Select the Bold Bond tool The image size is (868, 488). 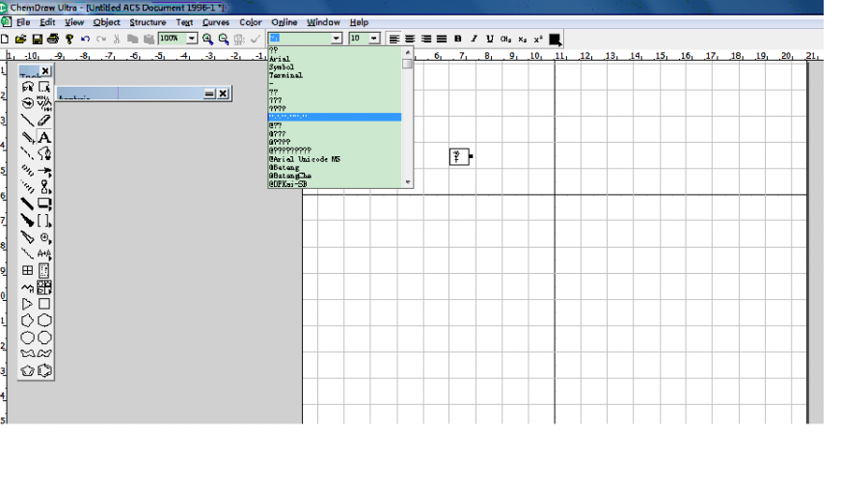(x=27, y=203)
